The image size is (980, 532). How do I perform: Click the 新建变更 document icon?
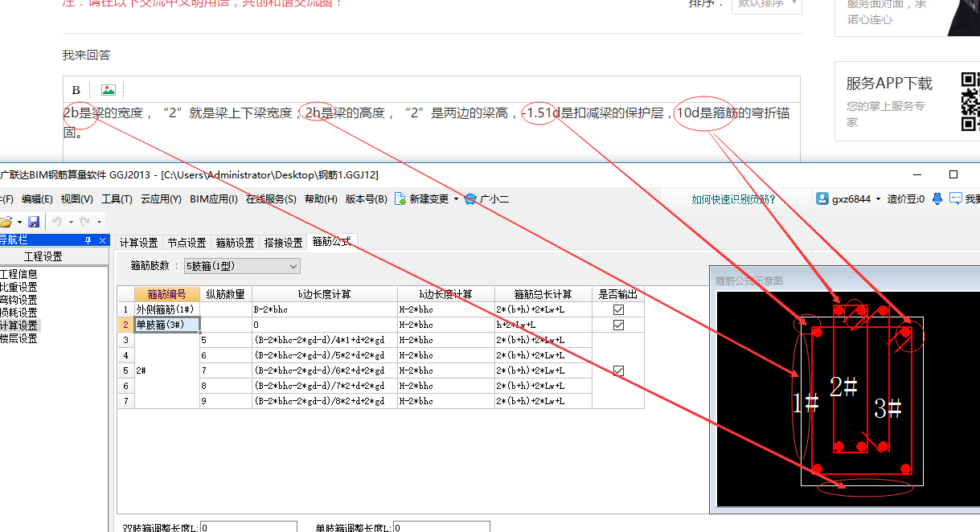[400, 198]
